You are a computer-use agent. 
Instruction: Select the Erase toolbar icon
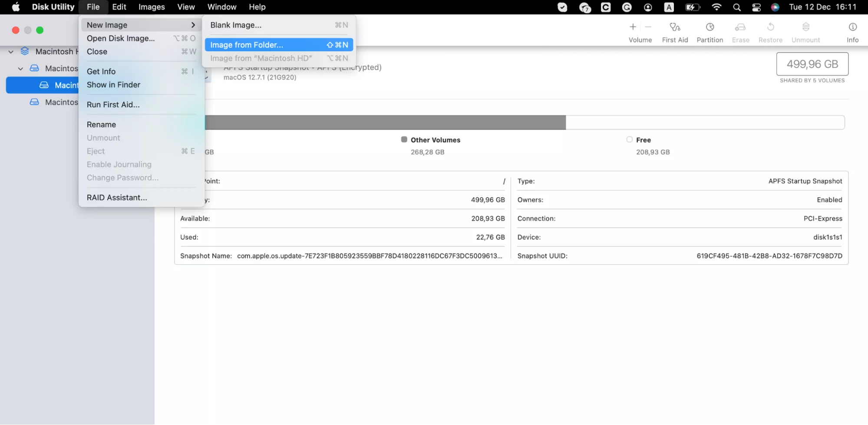(x=740, y=30)
